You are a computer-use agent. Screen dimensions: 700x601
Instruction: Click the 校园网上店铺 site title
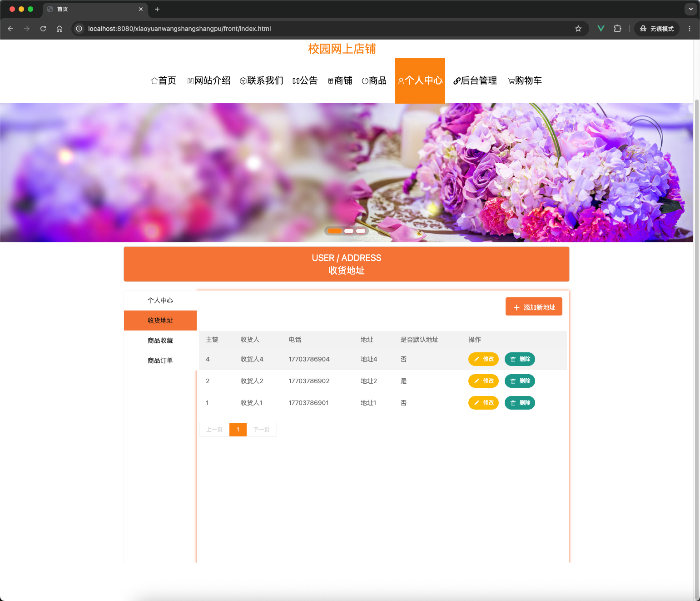coord(342,49)
